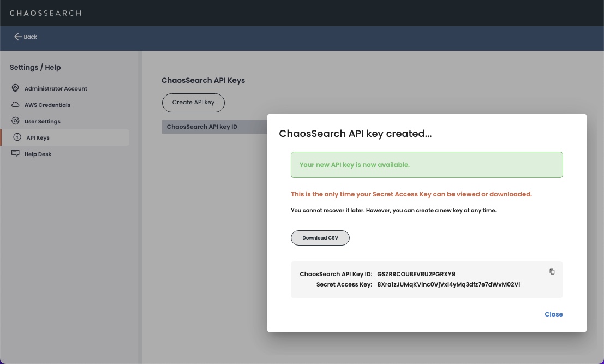Download CSV of the new key
Screen dimensions: 604x364
point(320,237)
